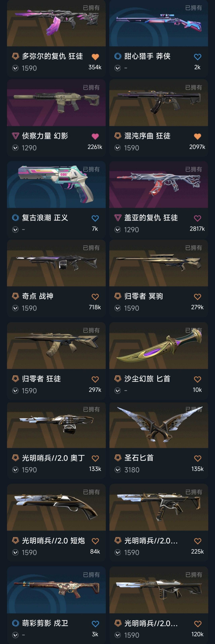The width and height of the screenshot is (215, 644).
Task: Click rarity tier icon of 盖亚的复仇 狂徒
Action: tap(118, 218)
